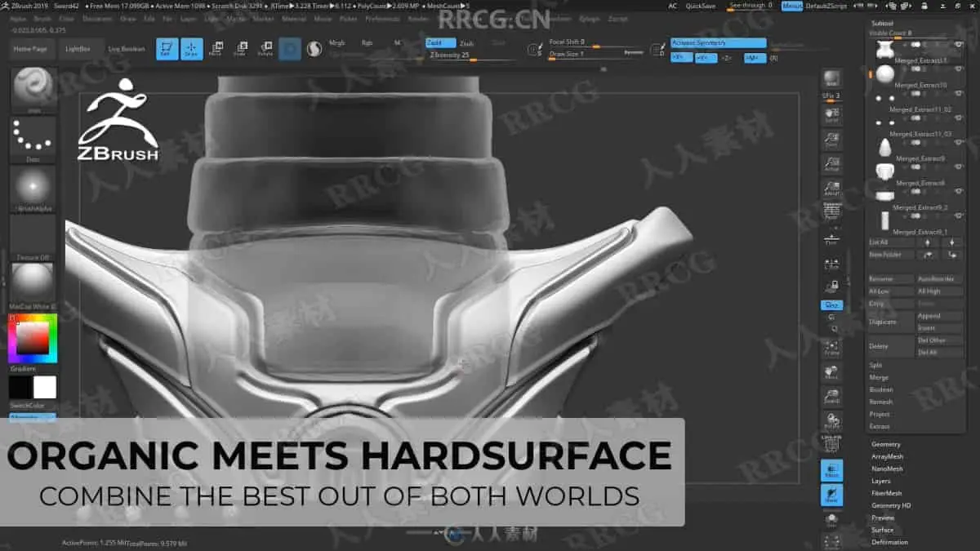
Task: Activate the Scale transform icon
Action: coord(240,49)
